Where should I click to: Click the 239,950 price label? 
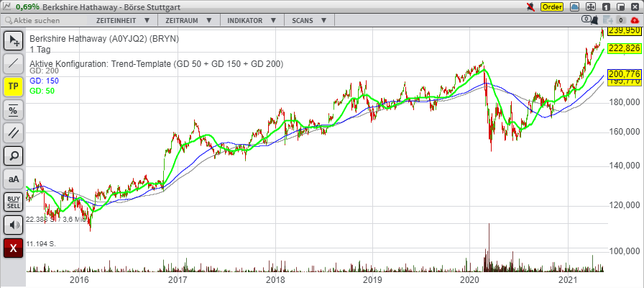coord(625,30)
